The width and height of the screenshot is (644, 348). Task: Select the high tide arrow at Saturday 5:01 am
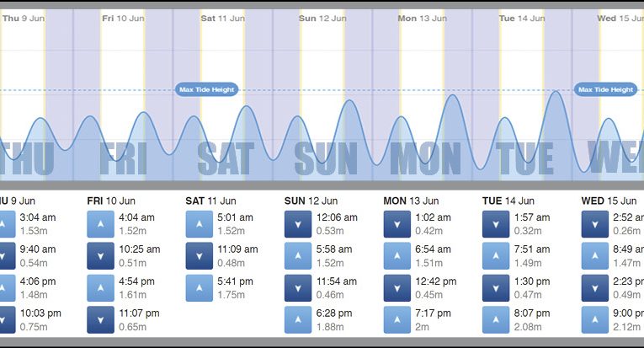pos(199,223)
